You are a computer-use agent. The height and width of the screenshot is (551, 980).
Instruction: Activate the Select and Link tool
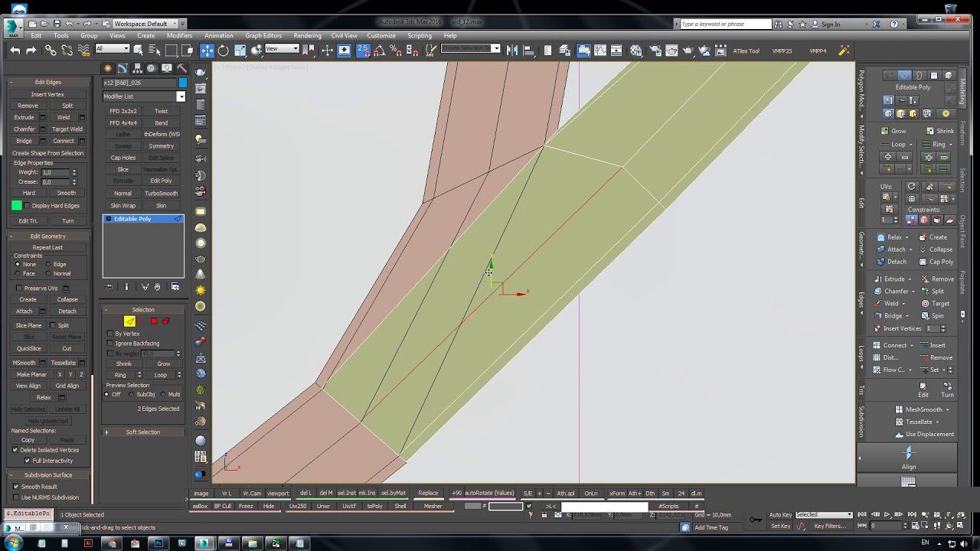[x=51, y=51]
